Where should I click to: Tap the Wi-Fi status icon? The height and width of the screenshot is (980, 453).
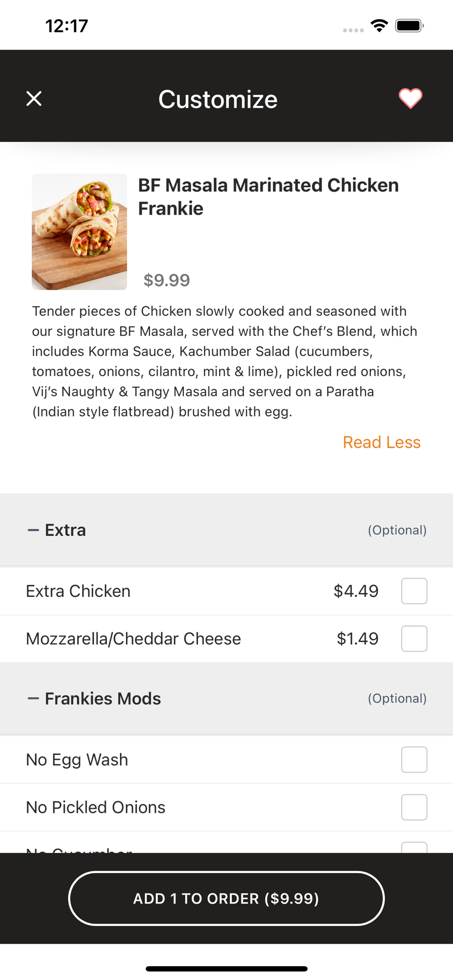coord(379,25)
